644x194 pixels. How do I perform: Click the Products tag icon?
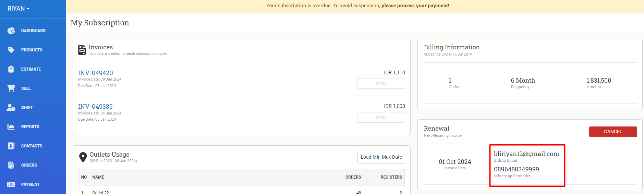[11, 50]
